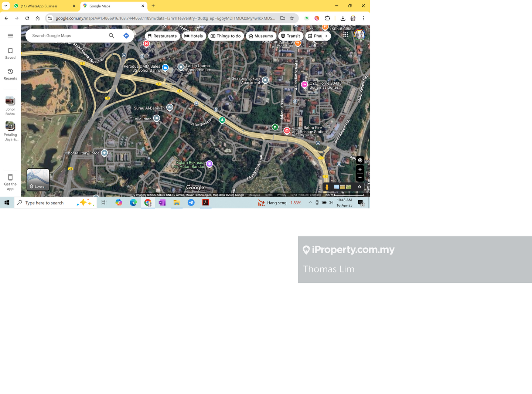This screenshot has height=394, width=532.
Task: Switch to WhatsApp Business tab
Action: (x=43, y=6)
